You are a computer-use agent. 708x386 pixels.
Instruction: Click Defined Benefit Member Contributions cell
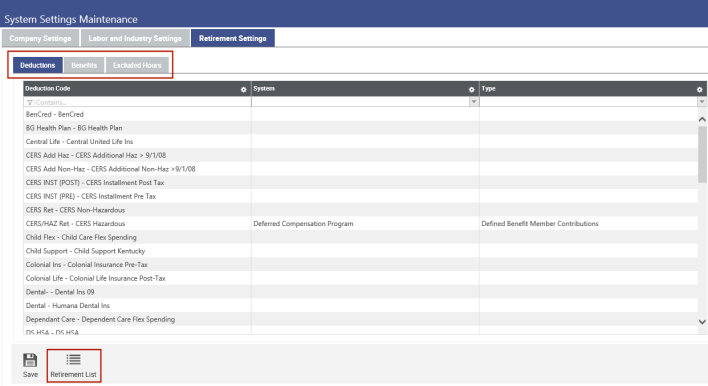coord(589,223)
